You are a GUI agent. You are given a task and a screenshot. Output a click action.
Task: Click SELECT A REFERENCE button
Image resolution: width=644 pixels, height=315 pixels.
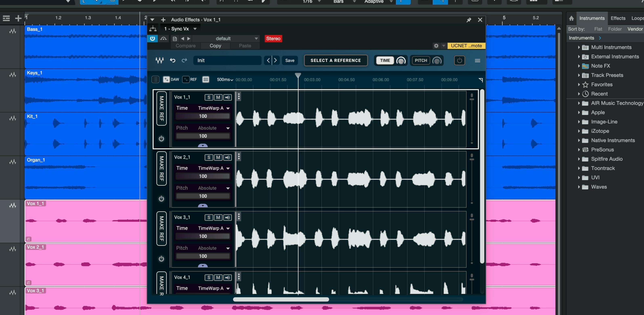[x=336, y=60]
